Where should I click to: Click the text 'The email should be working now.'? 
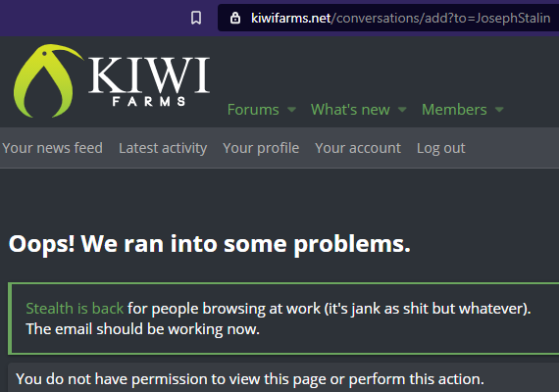(x=142, y=329)
